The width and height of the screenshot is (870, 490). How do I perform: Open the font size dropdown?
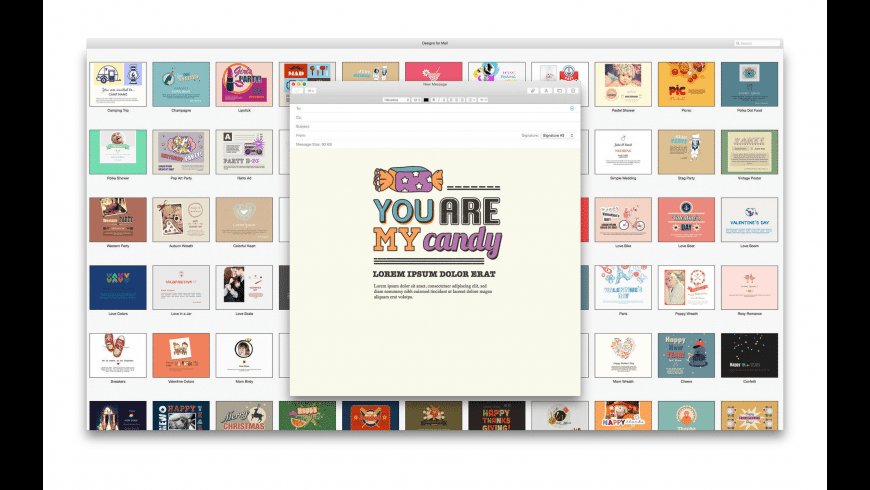pos(416,100)
